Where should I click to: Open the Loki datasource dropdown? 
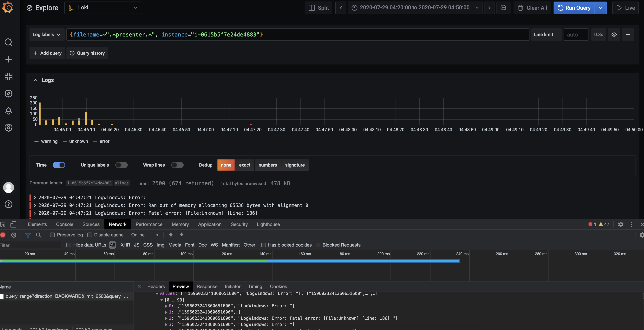coord(103,8)
